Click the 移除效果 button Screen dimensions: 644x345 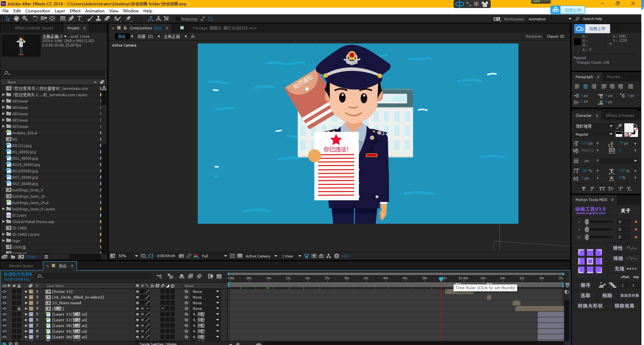tap(624, 306)
